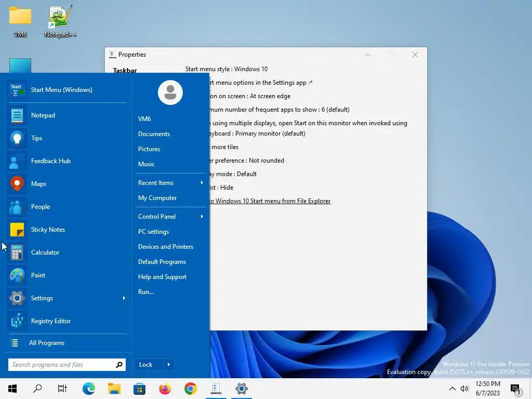The image size is (532, 399).
Task: Open PC settings
Action: (x=153, y=232)
